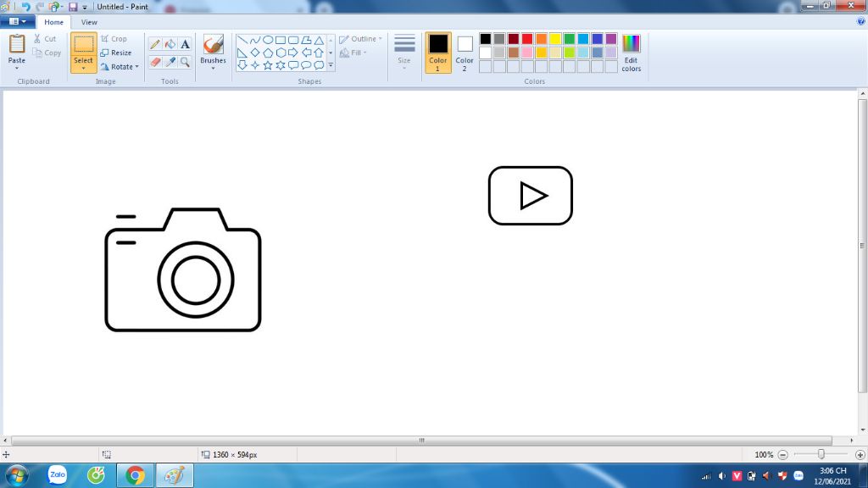The width and height of the screenshot is (868, 488).
Task: Choose the Right triangle shape
Action: [242, 53]
